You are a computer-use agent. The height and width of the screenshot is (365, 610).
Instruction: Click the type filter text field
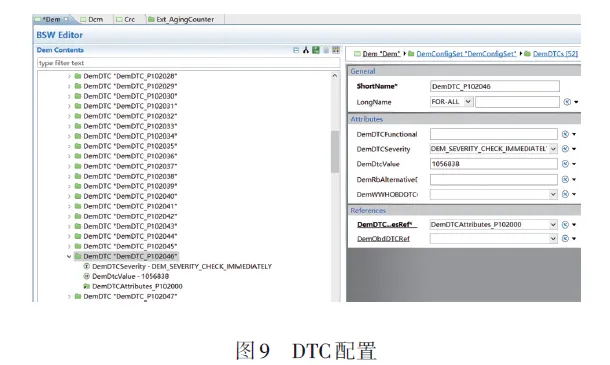[x=188, y=63]
